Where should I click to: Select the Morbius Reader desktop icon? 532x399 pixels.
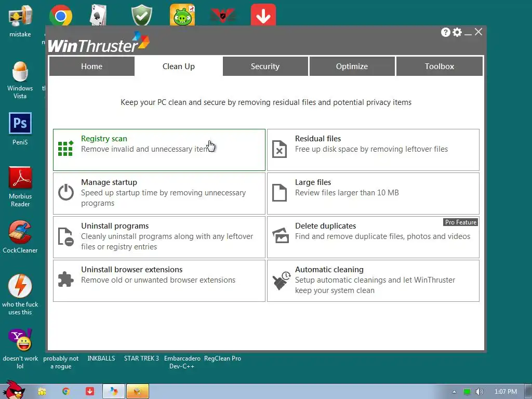(20, 187)
